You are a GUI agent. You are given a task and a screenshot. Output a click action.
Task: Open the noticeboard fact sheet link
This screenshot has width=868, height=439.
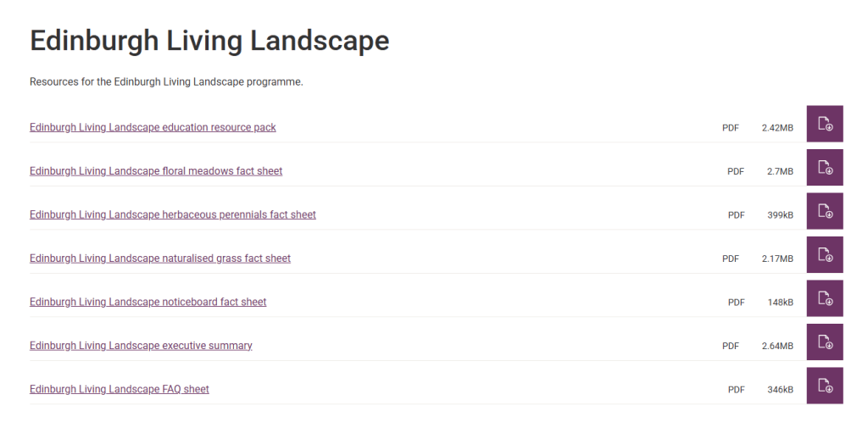tap(147, 303)
